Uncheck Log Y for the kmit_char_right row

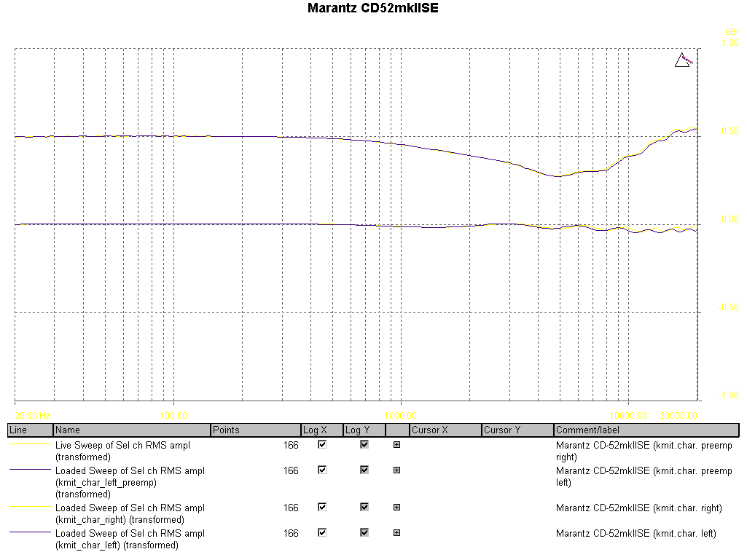tap(364, 507)
